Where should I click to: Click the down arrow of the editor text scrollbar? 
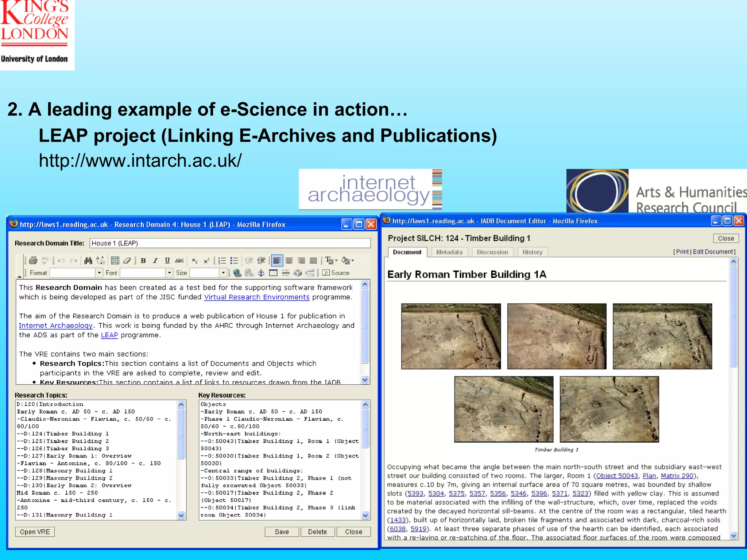tap(365, 380)
